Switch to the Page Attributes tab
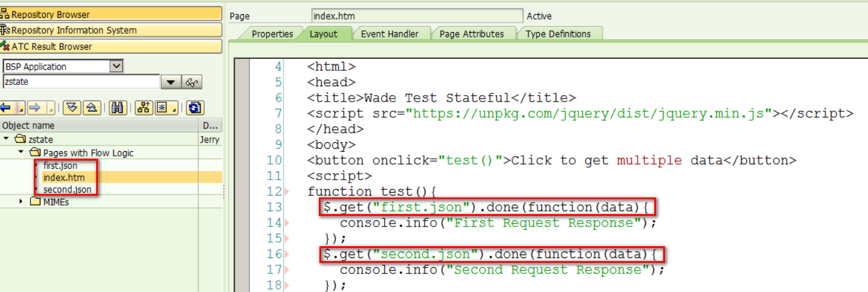868x292 pixels. (471, 34)
